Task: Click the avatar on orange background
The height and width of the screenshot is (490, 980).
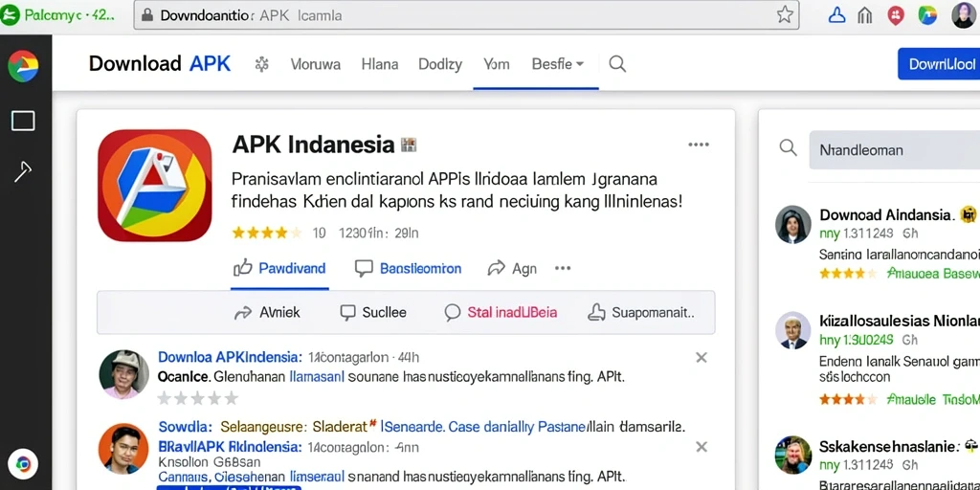Action: 123,449
